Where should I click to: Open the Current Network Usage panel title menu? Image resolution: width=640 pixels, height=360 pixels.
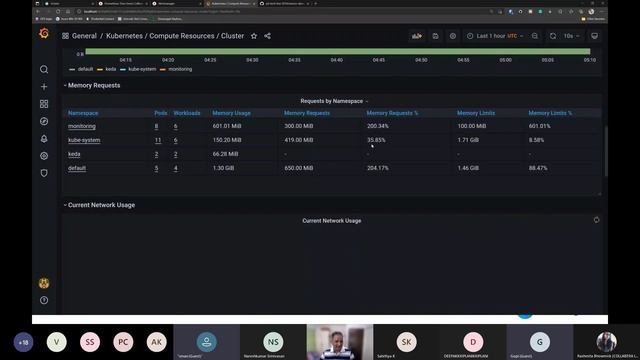(x=332, y=221)
